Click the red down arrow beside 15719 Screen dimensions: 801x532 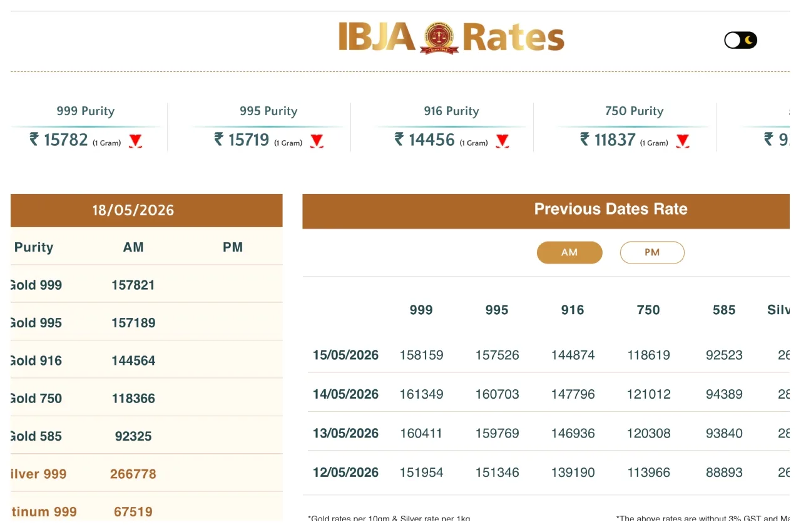(x=317, y=141)
